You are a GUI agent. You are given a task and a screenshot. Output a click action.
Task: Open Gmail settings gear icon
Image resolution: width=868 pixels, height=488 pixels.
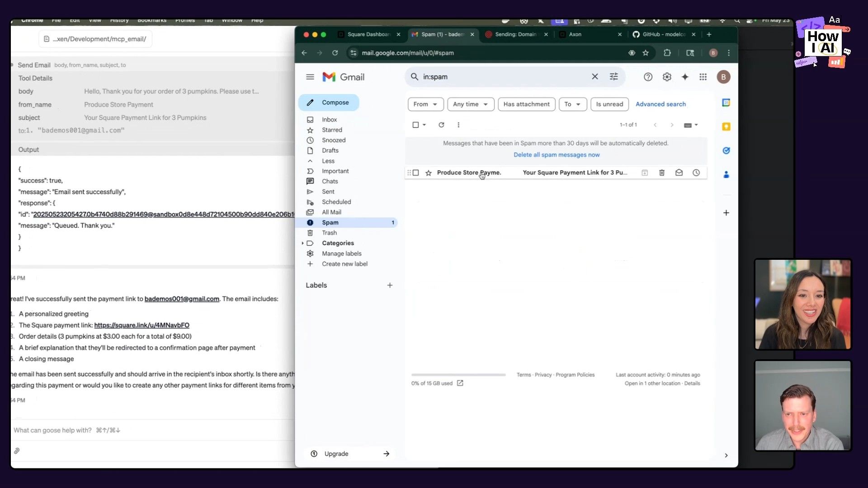coord(667,77)
